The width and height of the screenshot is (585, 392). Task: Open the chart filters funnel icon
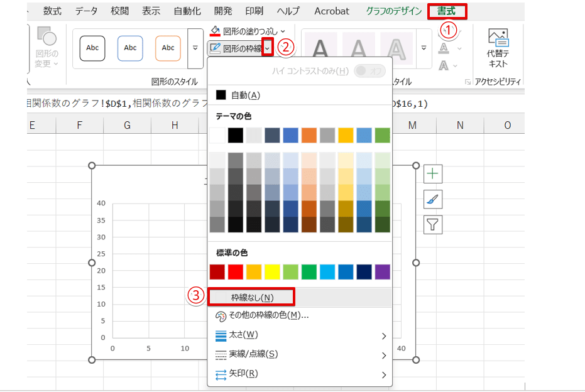point(432,224)
